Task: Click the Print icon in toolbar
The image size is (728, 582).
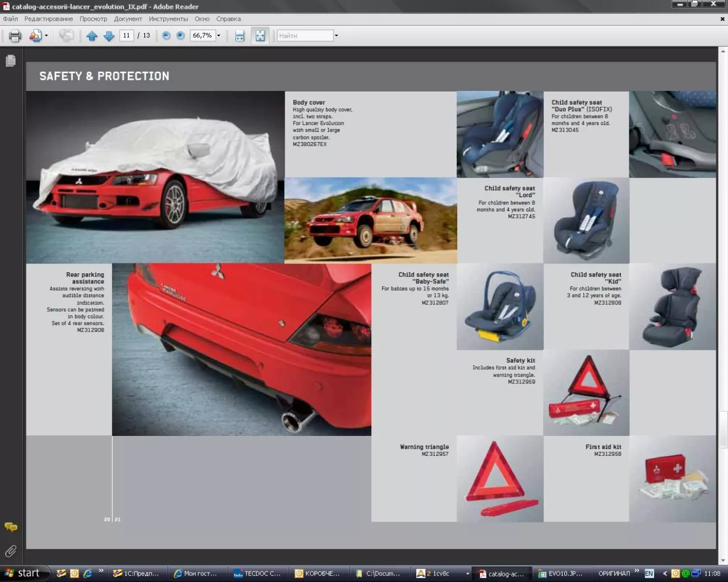Action: (x=15, y=36)
